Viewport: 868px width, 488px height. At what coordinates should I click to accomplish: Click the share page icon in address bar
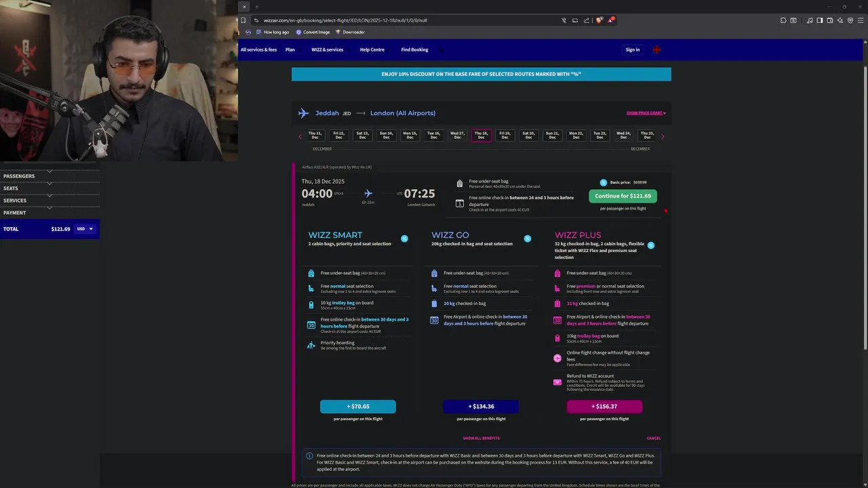pyautogui.click(x=587, y=20)
